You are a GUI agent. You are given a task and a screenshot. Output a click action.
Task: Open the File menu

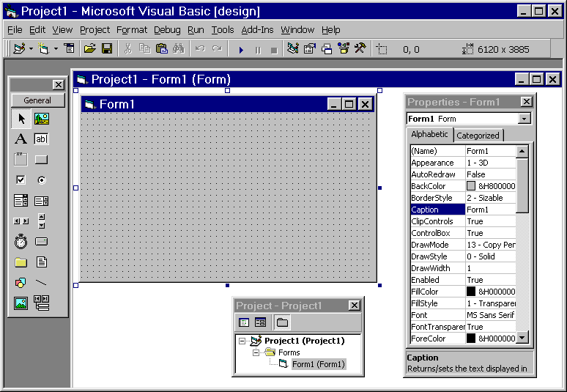click(x=15, y=29)
